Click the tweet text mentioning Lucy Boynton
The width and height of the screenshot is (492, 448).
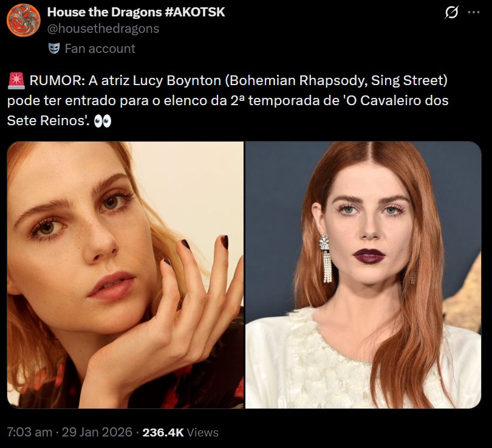(x=228, y=100)
